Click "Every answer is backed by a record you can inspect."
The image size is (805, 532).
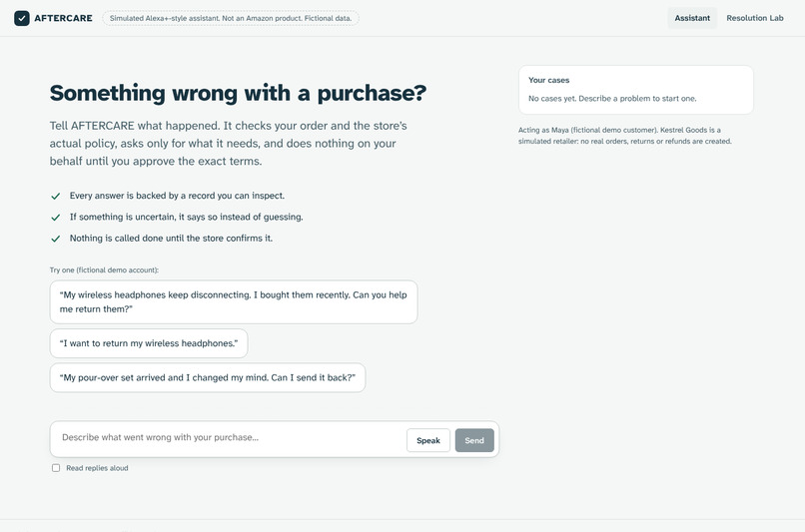pyautogui.click(x=177, y=196)
